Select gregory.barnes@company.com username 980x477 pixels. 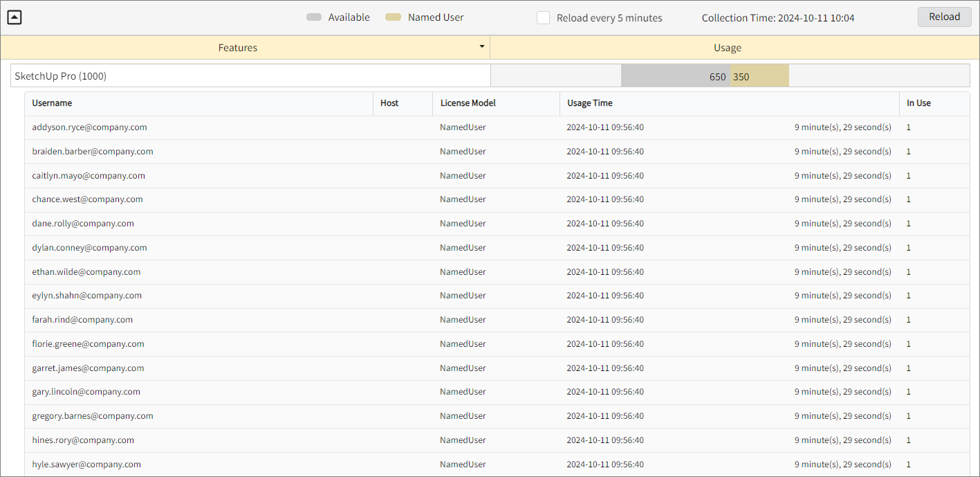tap(93, 416)
